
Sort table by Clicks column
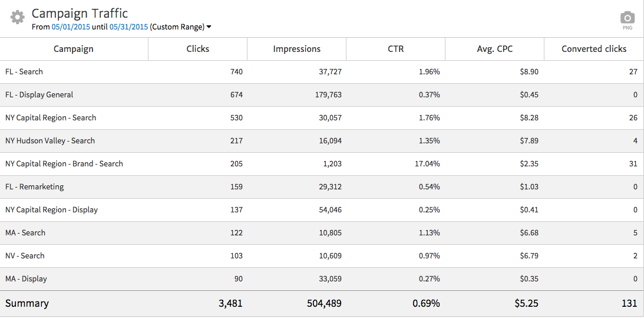point(197,49)
